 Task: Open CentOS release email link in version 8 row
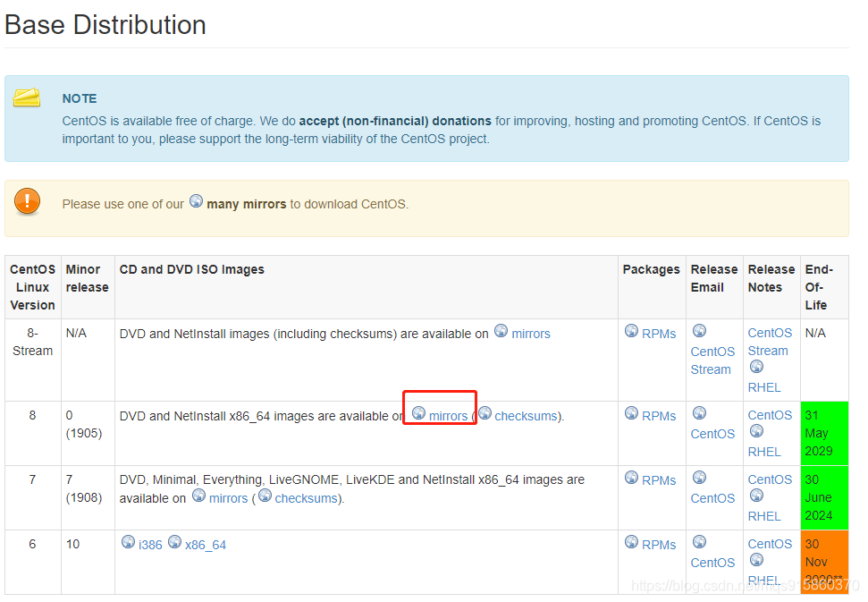pyautogui.click(x=712, y=434)
